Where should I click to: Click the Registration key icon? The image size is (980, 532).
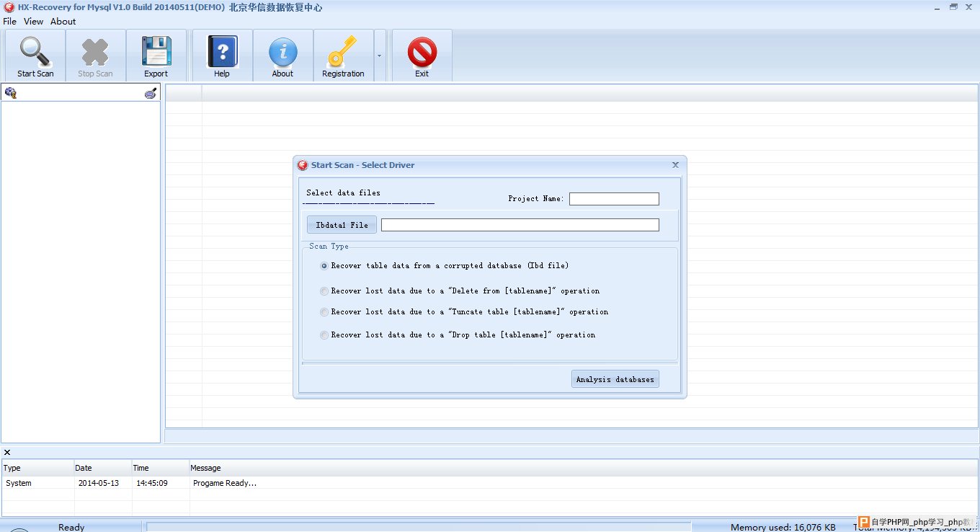click(x=342, y=52)
